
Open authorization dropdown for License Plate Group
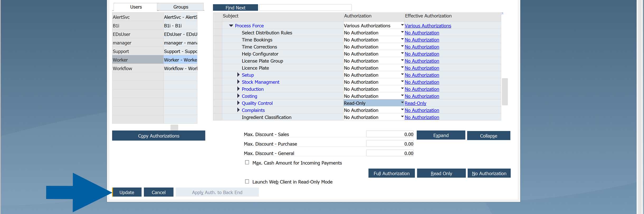[x=402, y=60]
